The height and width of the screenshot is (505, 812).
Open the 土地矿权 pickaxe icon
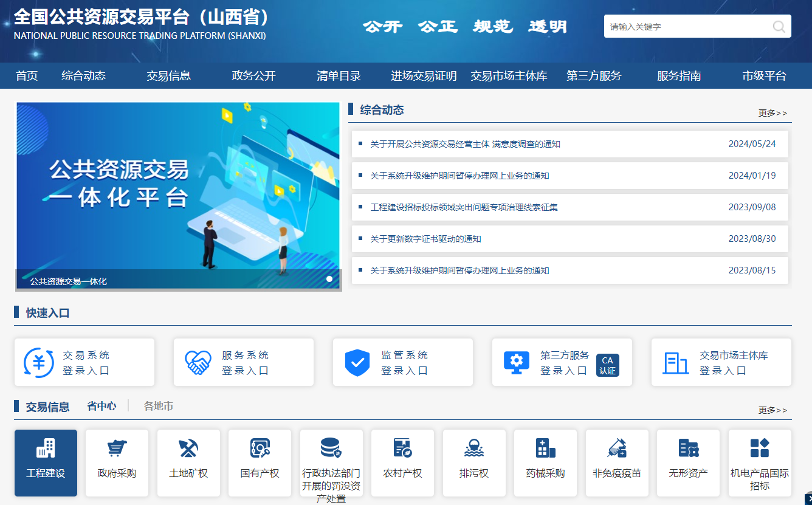tap(188, 449)
